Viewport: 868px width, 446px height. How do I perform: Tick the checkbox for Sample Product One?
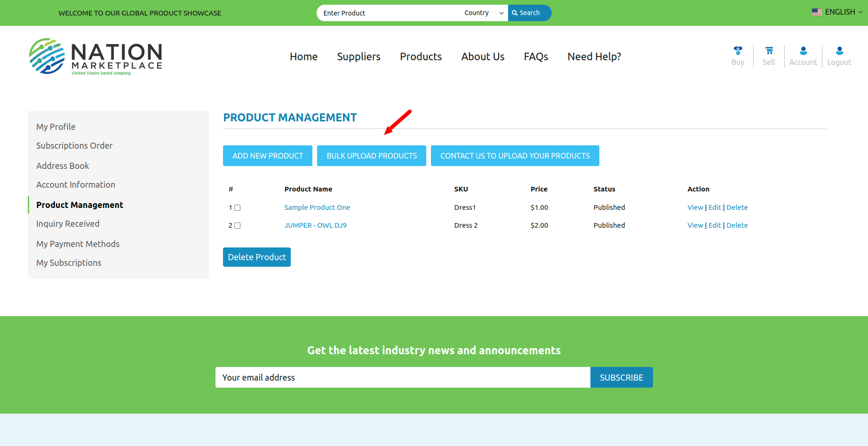pyautogui.click(x=238, y=208)
